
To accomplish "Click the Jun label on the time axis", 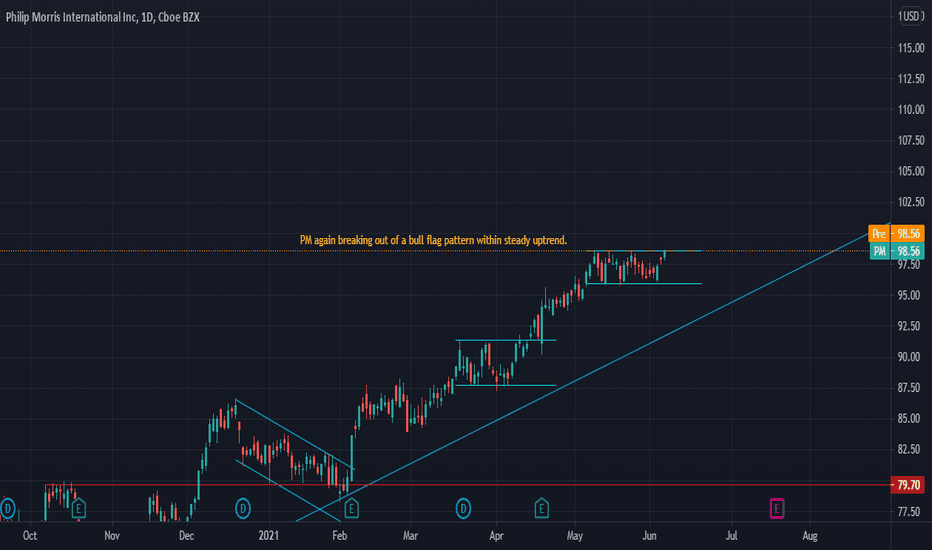I will (x=650, y=536).
